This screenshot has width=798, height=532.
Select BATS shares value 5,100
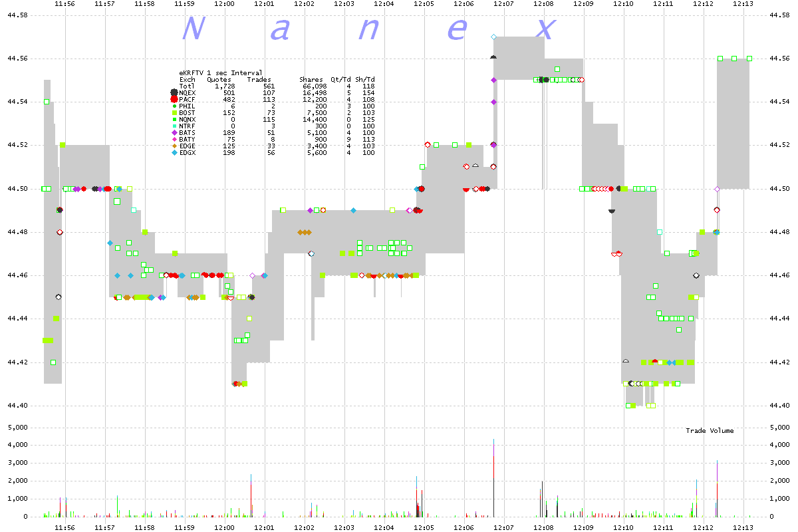[x=317, y=132]
